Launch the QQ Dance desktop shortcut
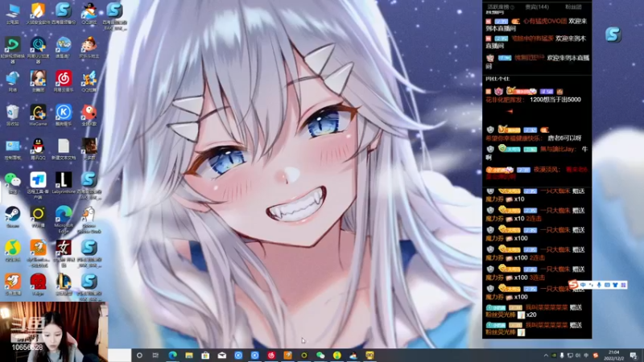The image size is (644, 362). pos(89,81)
